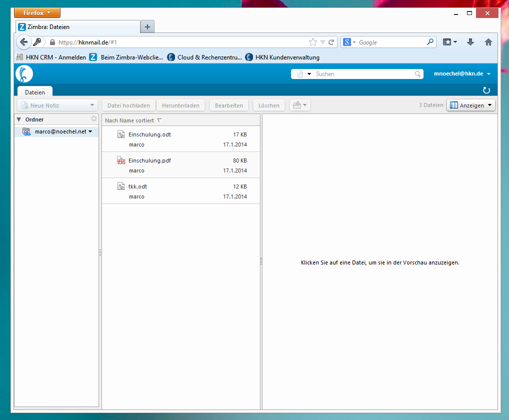The image size is (509, 420).
Task: Open Firefox downloads arrow icon
Action: 470,42
